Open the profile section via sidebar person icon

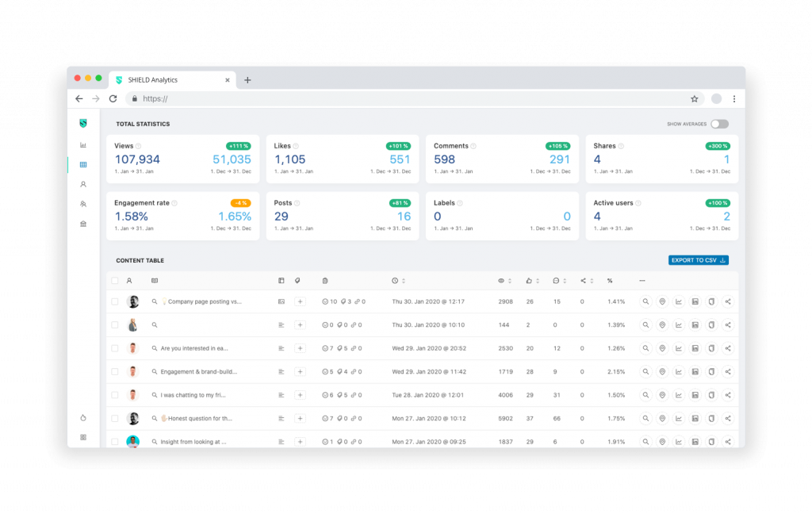tap(83, 184)
